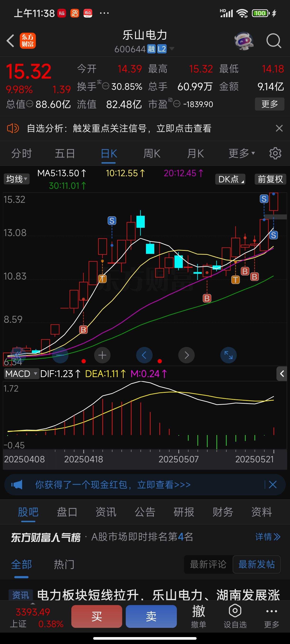
Task: Select the 热门 posts filter
Action: pos(64,564)
